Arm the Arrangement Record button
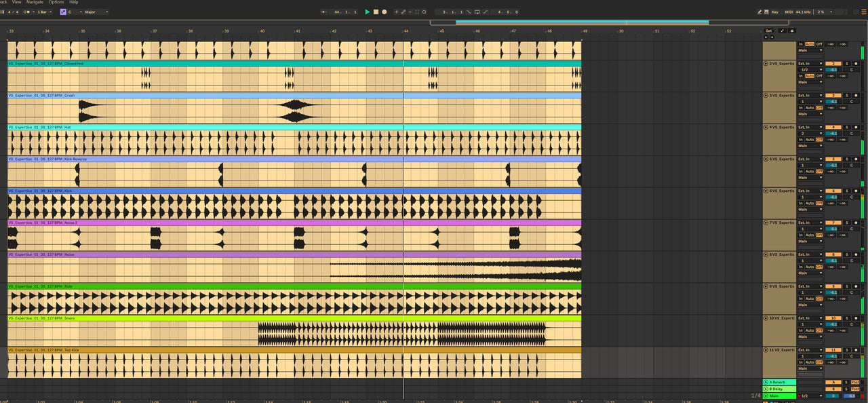The width and height of the screenshot is (868, 403). coord(384,12)
